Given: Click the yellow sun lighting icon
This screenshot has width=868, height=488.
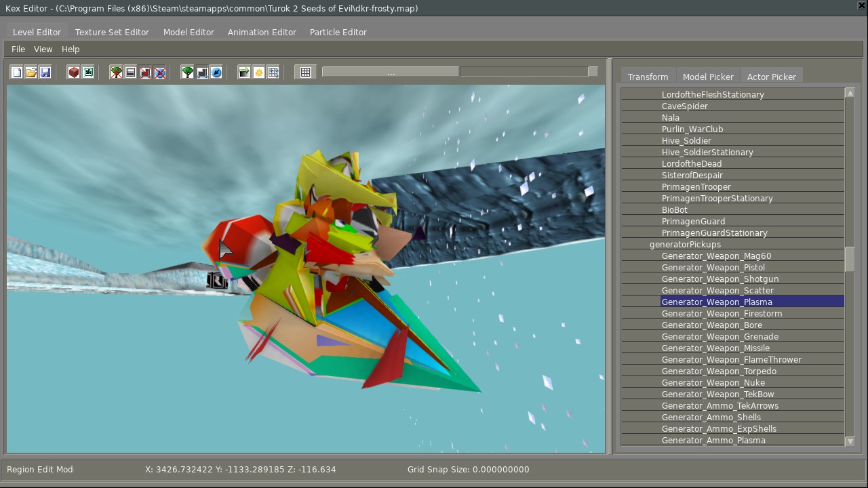Looking at the screenshot, I should point(259,73).
